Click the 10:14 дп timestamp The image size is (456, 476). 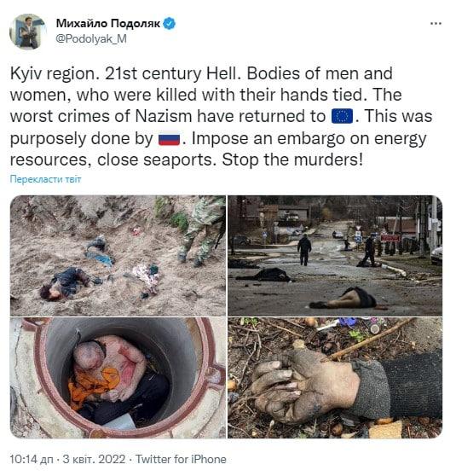pos(32,459)
